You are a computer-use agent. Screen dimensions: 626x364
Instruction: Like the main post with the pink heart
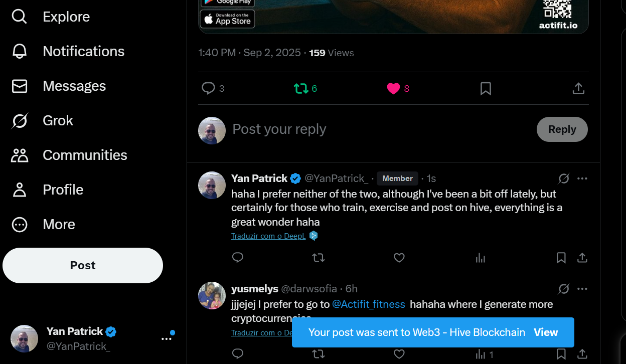[x=393, y=89]
